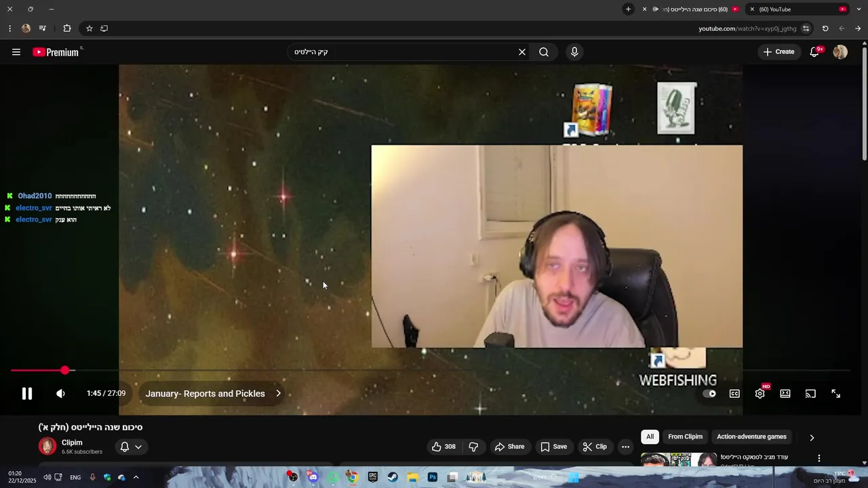
Task: Open more actions ellipsis menu
Action: (x=626, y=447)
